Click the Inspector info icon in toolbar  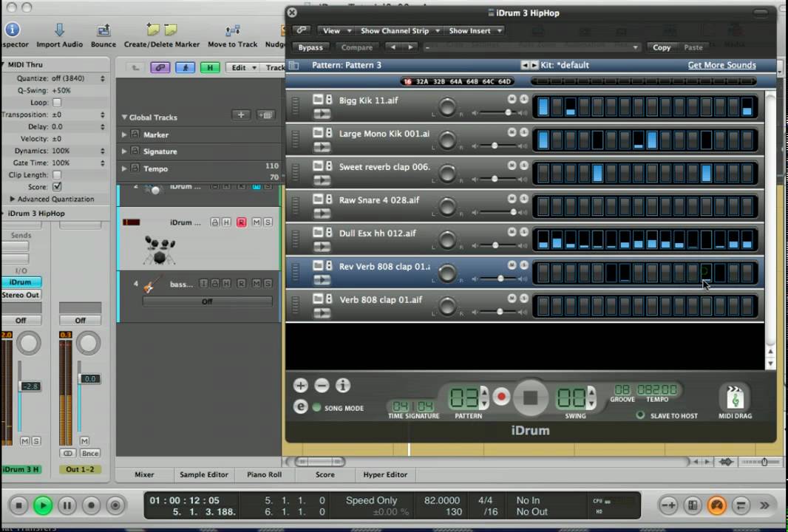point(13,30)
